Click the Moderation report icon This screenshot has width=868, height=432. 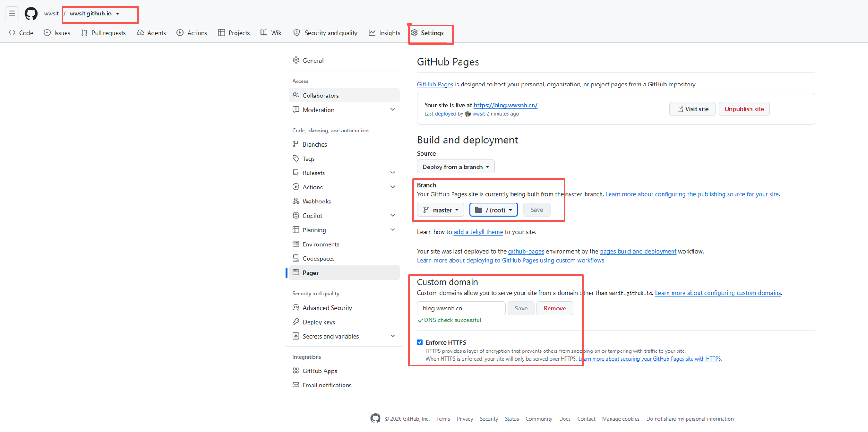[296, 109]
